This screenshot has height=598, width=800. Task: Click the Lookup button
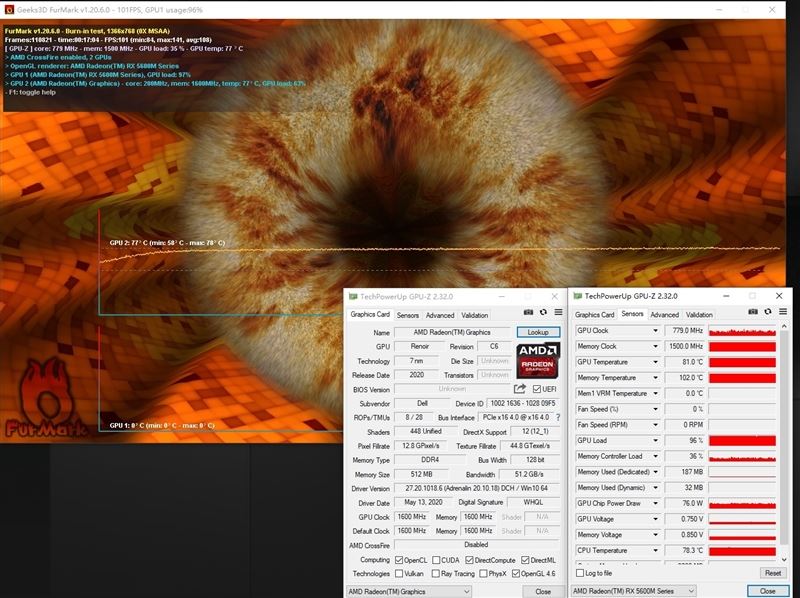coord(538,332)
